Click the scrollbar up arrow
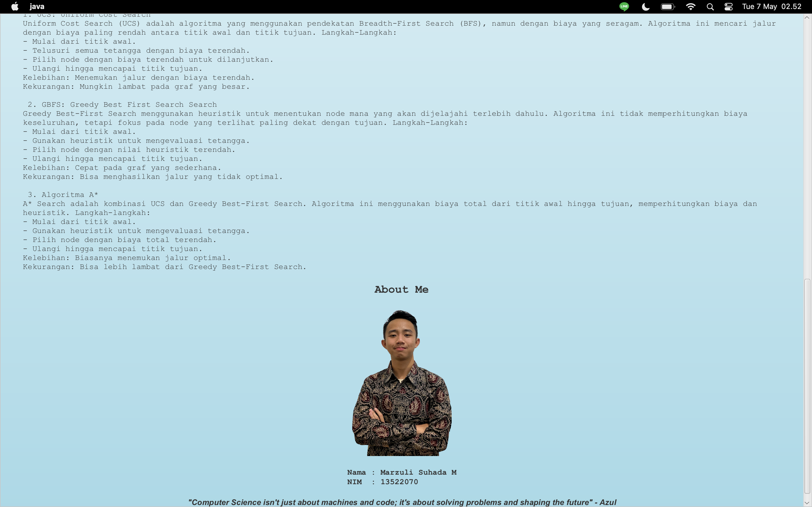This screenshot has width=812, height=507. pos(807,17)
